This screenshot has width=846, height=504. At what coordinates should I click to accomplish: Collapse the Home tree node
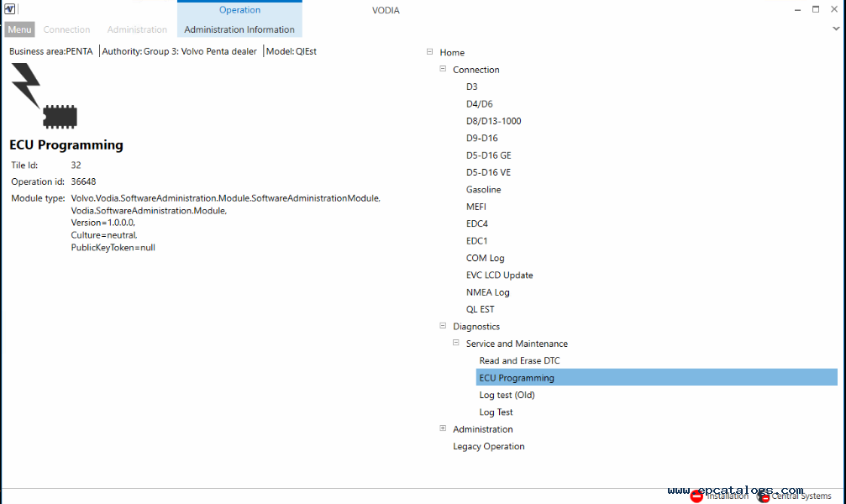[429, 52]
